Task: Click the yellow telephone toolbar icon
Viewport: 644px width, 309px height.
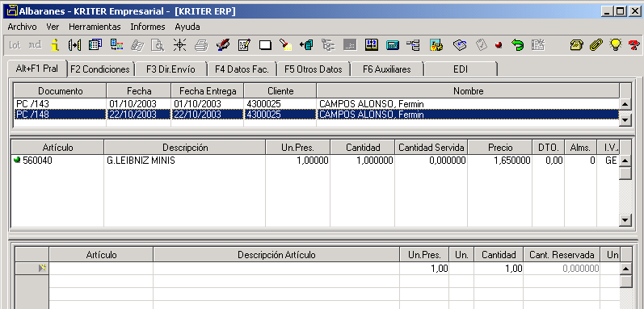Action: [577, 44]
